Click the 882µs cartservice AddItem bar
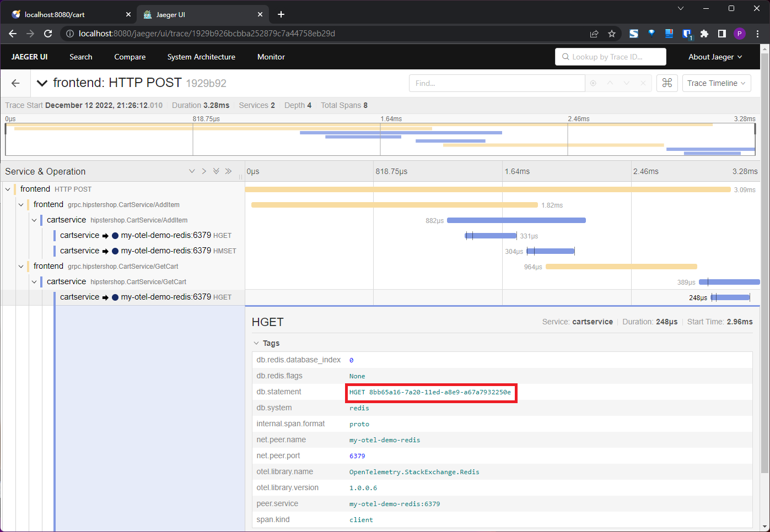Viewport: 770px width, 532px height. [x=516, y=220]
